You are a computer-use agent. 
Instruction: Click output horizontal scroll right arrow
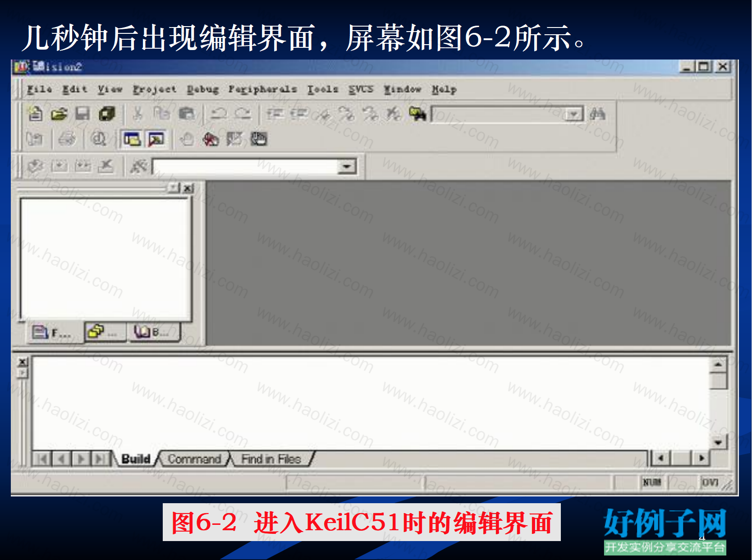(x=702, y=459)
